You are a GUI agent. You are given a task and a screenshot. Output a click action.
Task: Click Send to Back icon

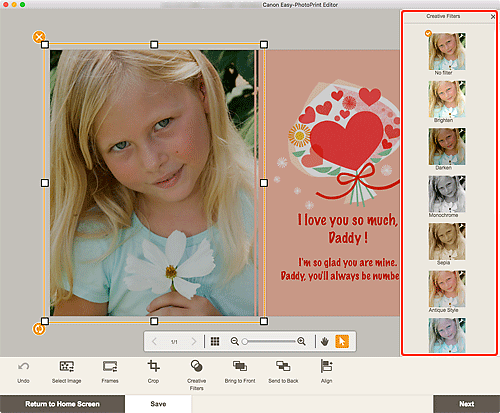(283, 366)
